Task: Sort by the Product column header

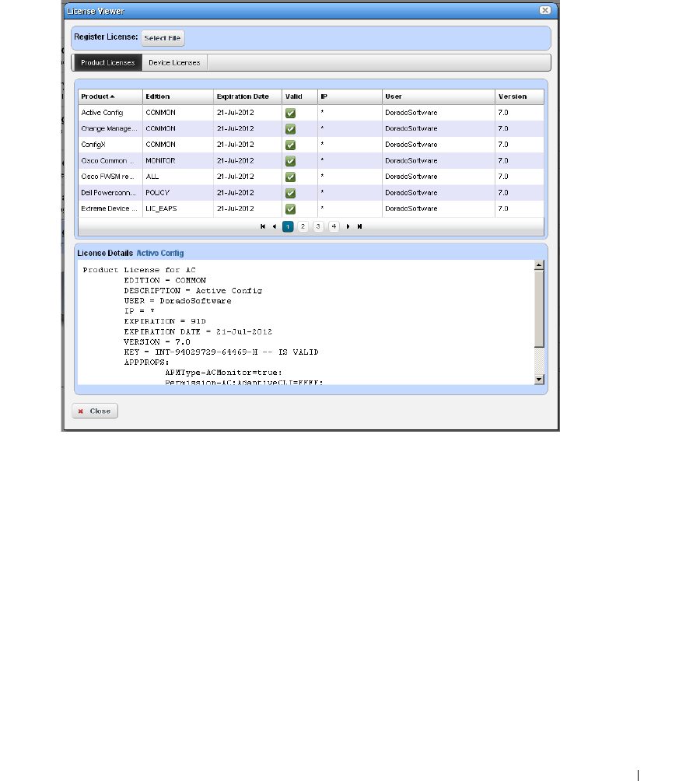Action: [x=110, y=96]
